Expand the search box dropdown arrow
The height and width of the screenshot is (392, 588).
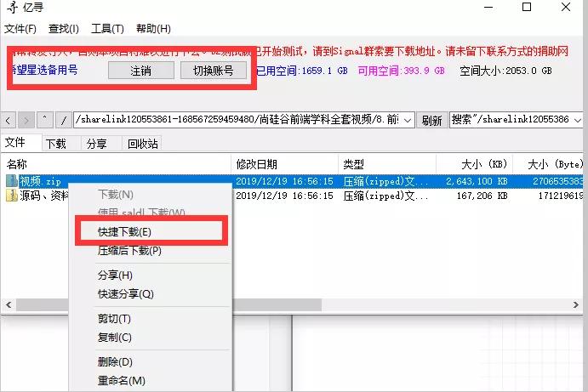coord(578,120)
